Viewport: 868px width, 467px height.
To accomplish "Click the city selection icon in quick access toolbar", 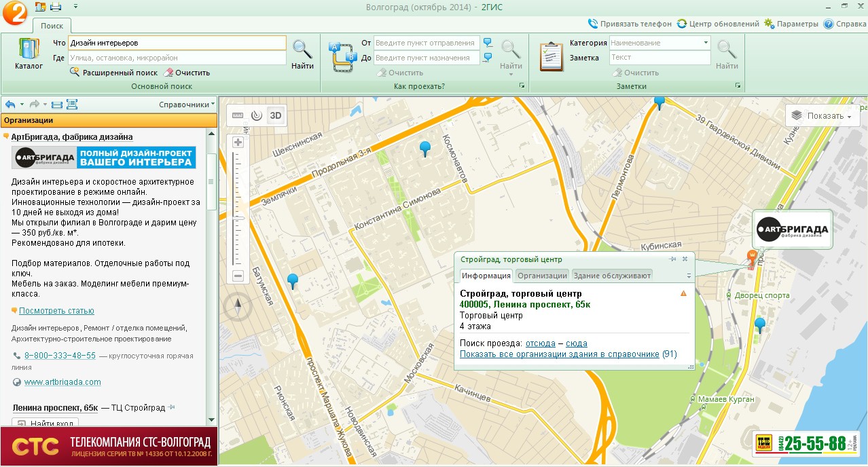I will [x=40, y=7].
